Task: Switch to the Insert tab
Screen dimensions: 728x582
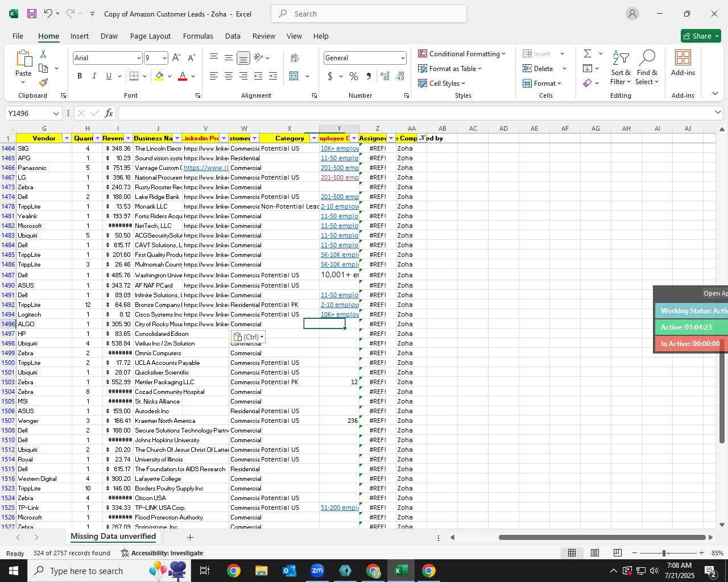Action: pos(80,36)
